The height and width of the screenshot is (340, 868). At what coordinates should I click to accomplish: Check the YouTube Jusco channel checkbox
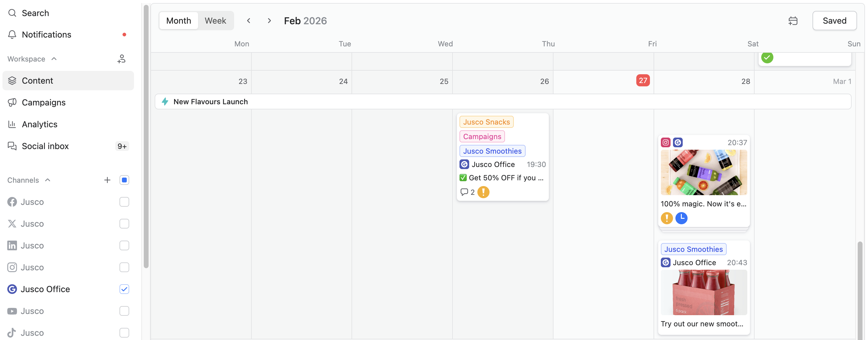[x=124, y=311]
